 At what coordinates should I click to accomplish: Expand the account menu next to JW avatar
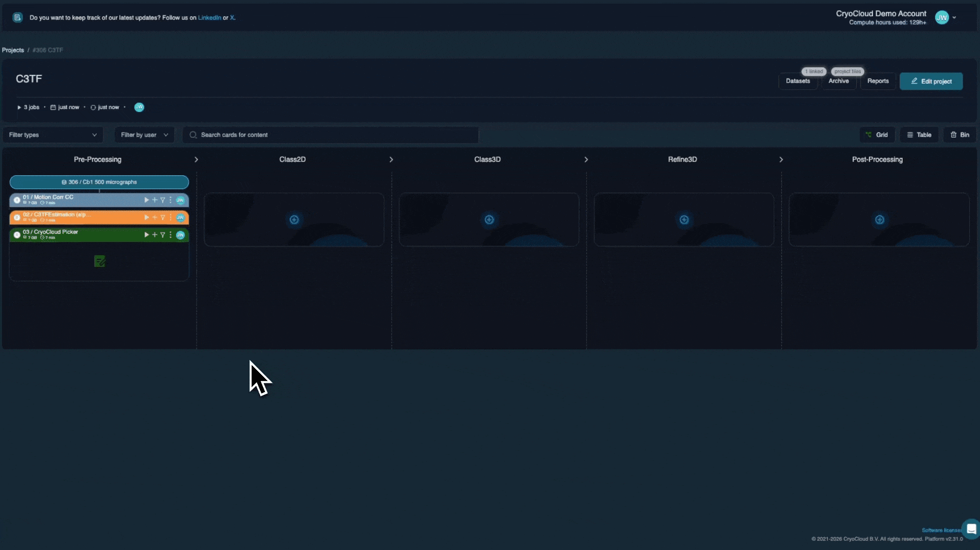click(954, 17)
